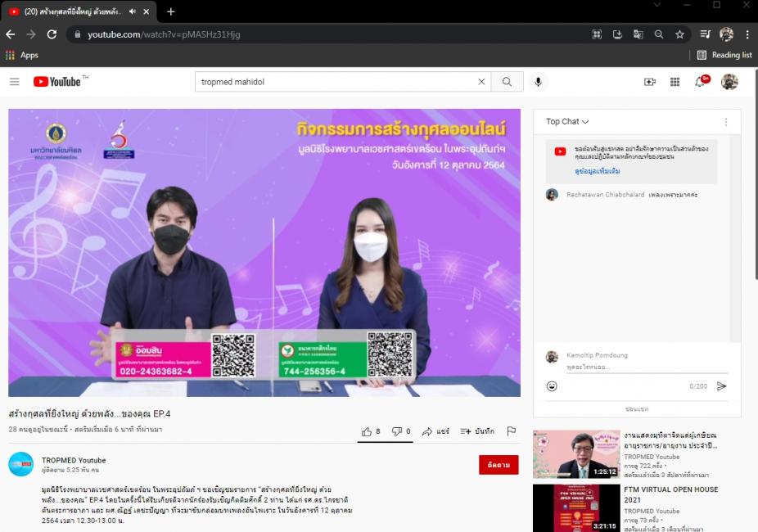This screenshot has width=758, height=532.
Task: Click the title of the 1:25:12 recommended video
Action: click(x=670, y=440)
